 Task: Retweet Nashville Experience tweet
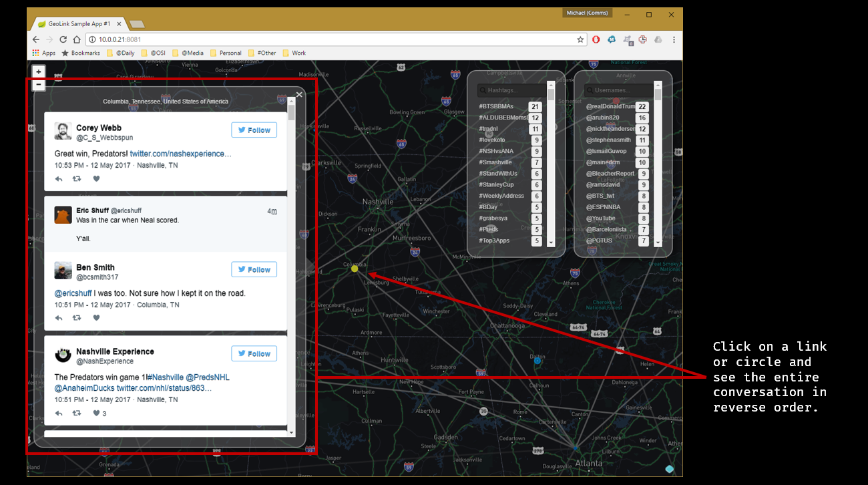pos(77,414)
